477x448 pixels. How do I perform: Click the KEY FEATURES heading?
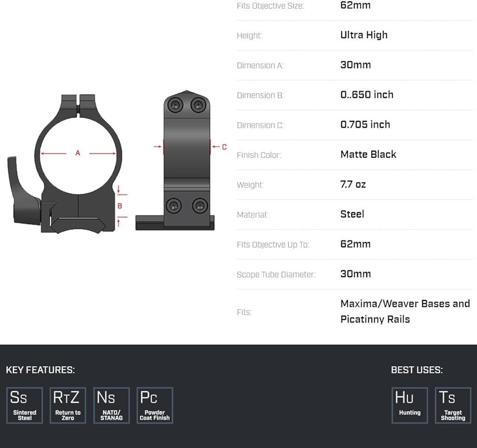click(x=40, y=370)
